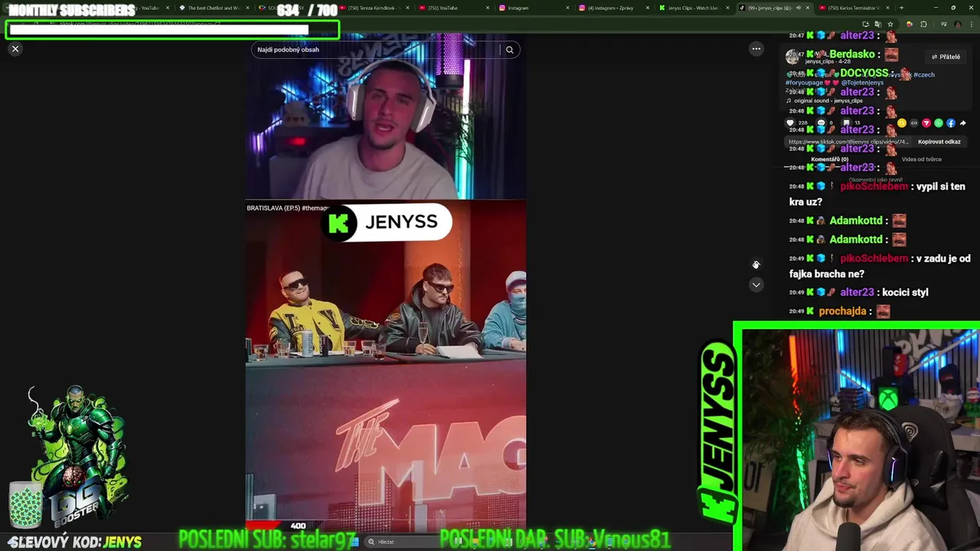The image size is (980, 551).
Task: Share via the red send-to-friends icon
Action: click(x=926, y=123)
